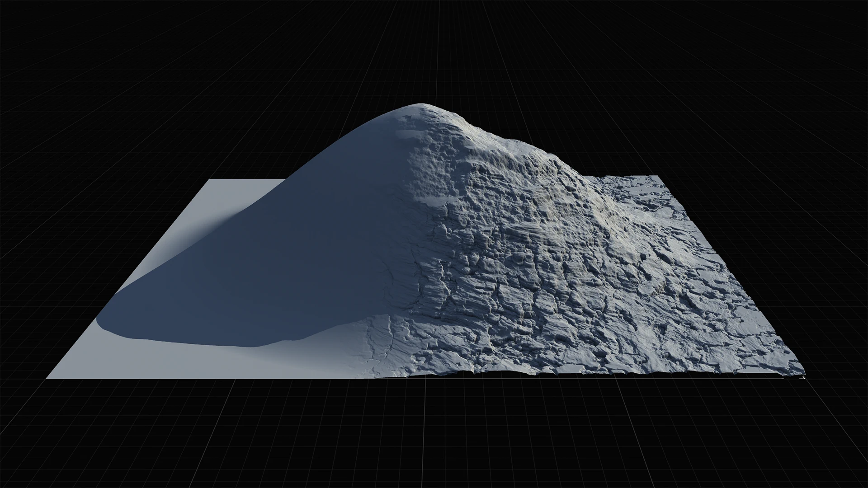Click the flat plane's back-left corner

coord(209,180)
